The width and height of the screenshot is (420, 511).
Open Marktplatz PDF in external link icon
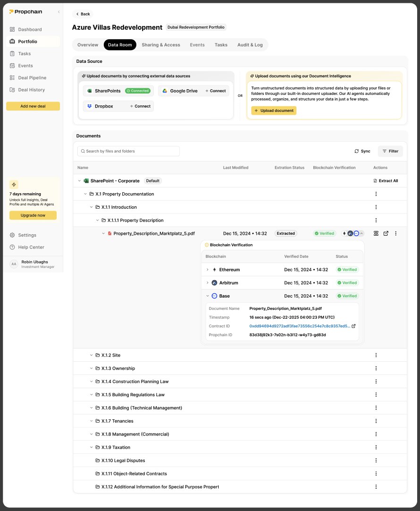[x=386, y=234]
